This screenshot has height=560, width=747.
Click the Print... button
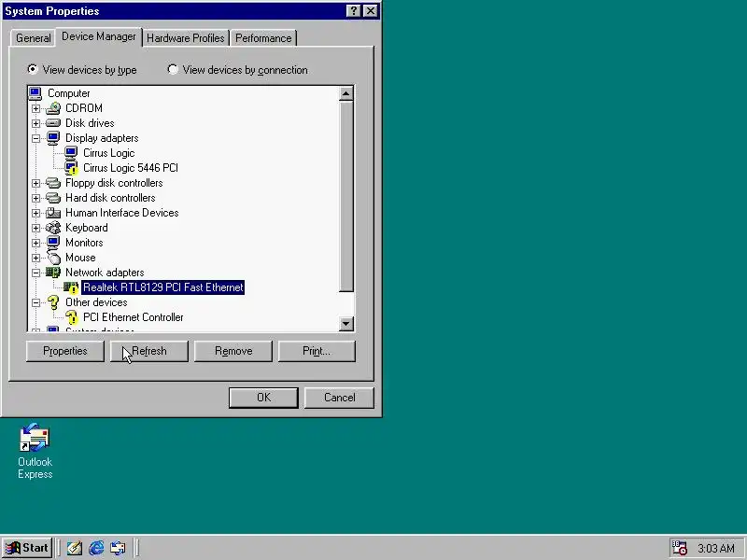317,351
